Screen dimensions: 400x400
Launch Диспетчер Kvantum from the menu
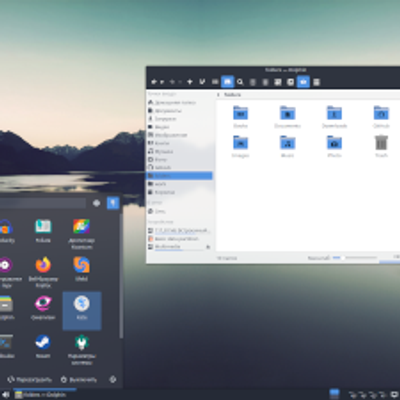82,234
